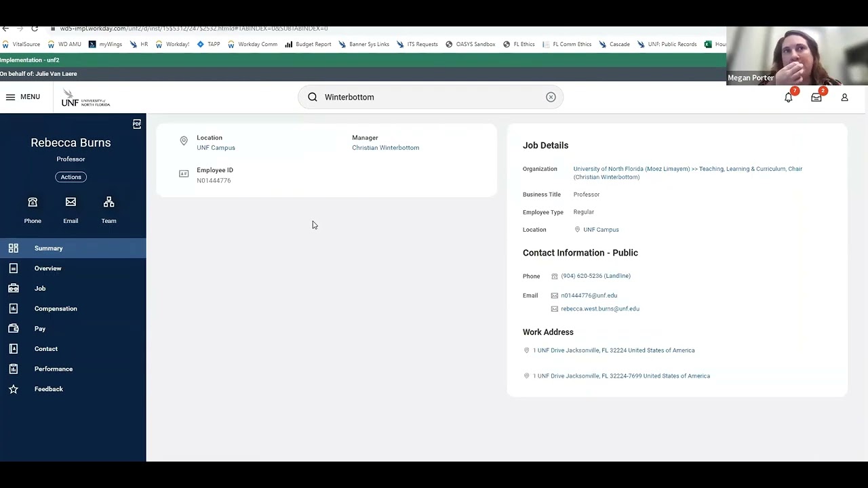Open the FL Comm Ethics bookmark
This screenshot has width=868, height=488.
click(x=566, y=44)
